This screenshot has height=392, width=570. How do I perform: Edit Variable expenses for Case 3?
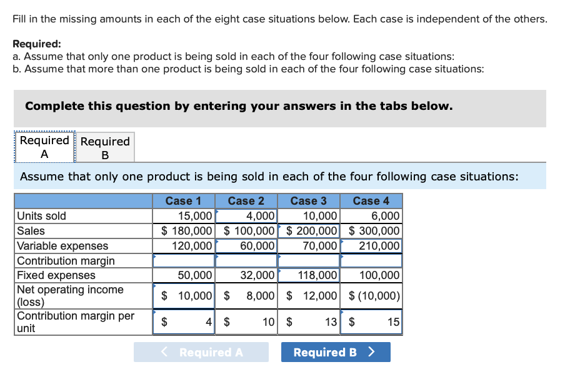(309, 245)
